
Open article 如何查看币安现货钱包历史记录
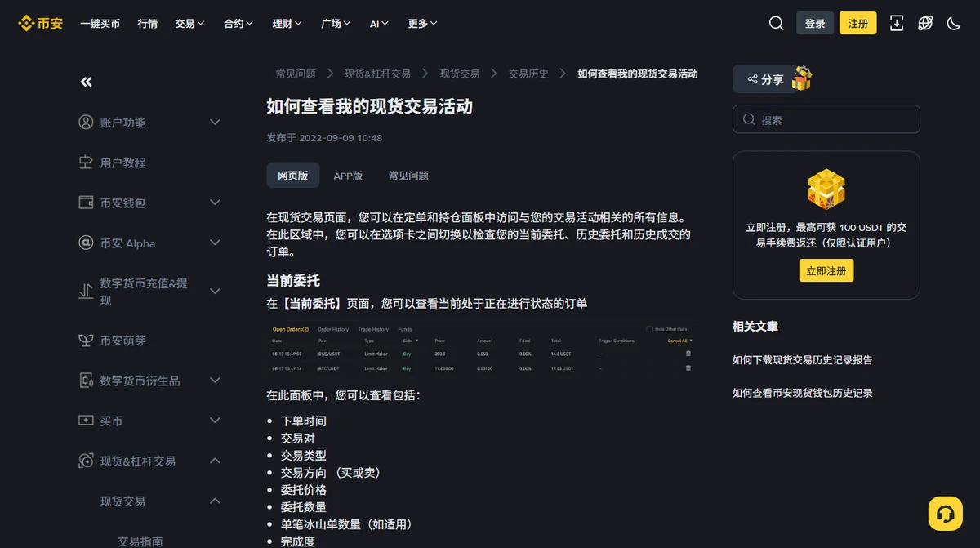(x=803, y=393)
